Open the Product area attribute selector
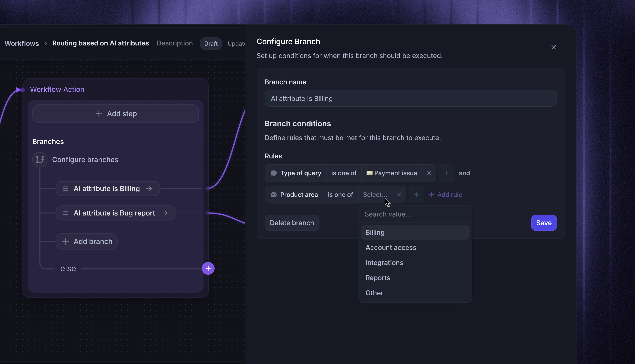Screen dimensions: 635x364 click(x=294, y=195)
